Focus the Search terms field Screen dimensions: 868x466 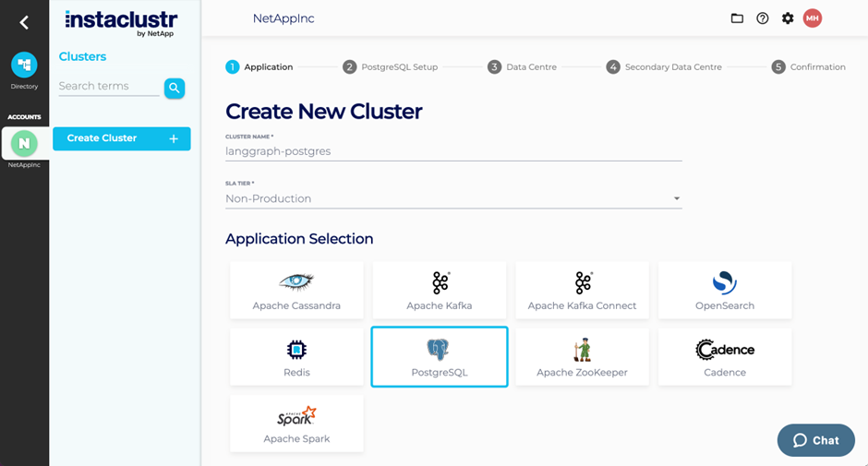109,87
